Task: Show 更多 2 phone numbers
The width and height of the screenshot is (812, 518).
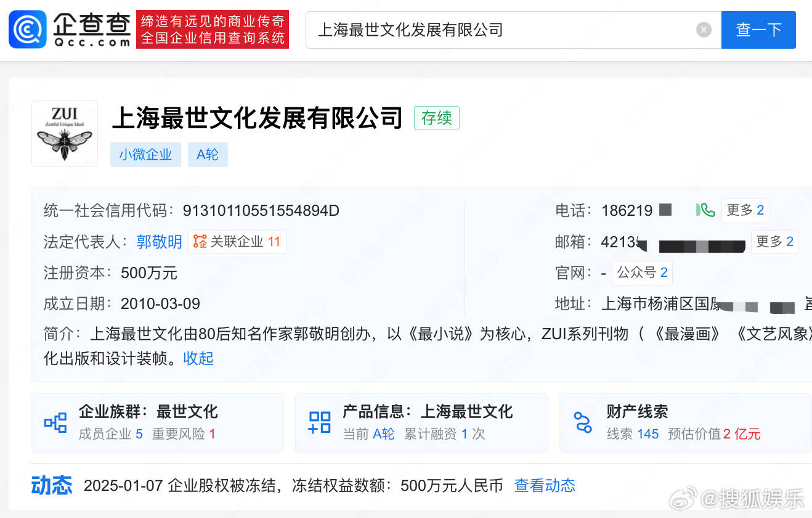Action: tap(745, 210)
